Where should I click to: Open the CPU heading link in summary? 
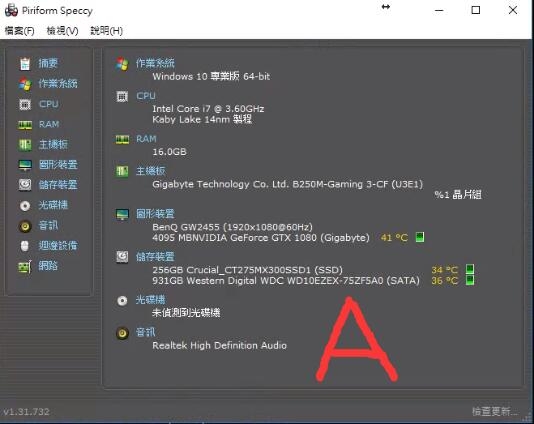click(x=146, y=96)
